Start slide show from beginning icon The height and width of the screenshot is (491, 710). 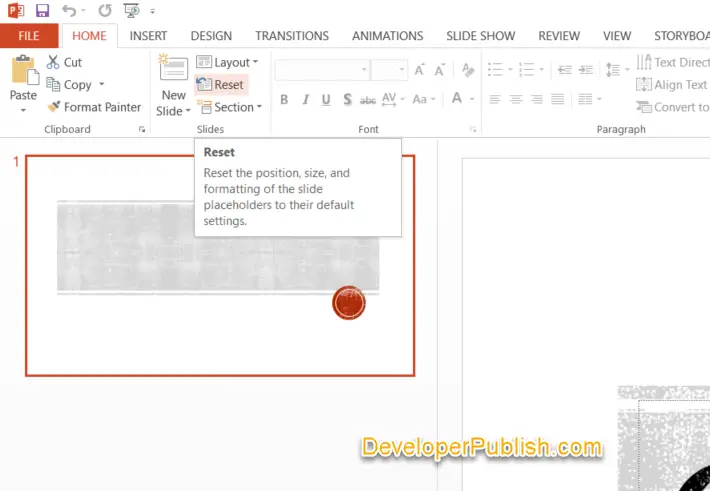point(131,10)
